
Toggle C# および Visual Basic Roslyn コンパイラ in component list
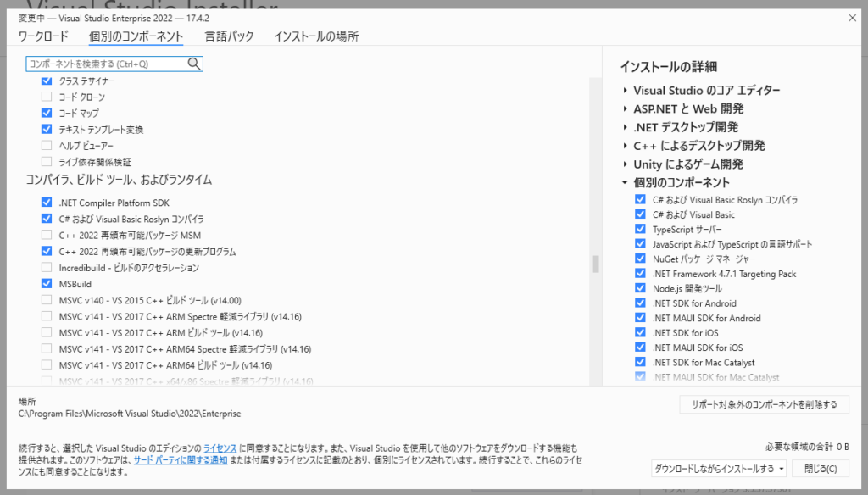tap(47, 219)
